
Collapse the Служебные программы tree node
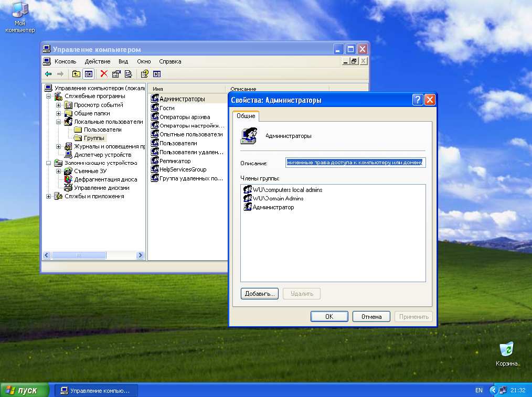48,96
